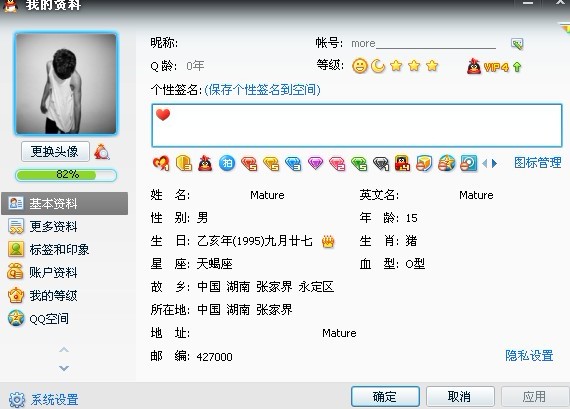Click the red diamond icon in badge row
The image size is (570, 409).
pos(249,164)
